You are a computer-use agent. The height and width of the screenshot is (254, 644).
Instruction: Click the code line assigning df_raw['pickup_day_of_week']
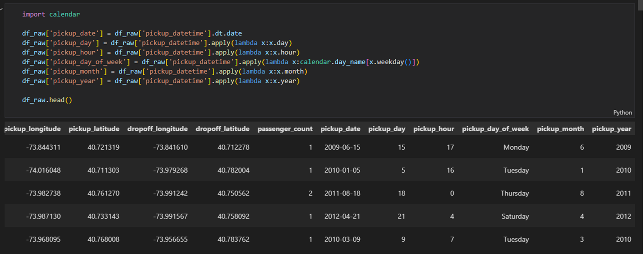point(220,62)
